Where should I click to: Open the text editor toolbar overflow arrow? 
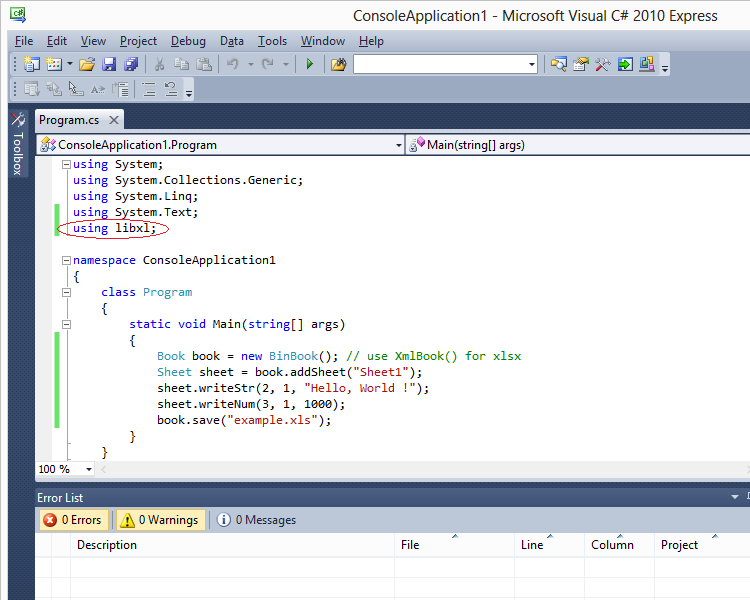[189, 93]
